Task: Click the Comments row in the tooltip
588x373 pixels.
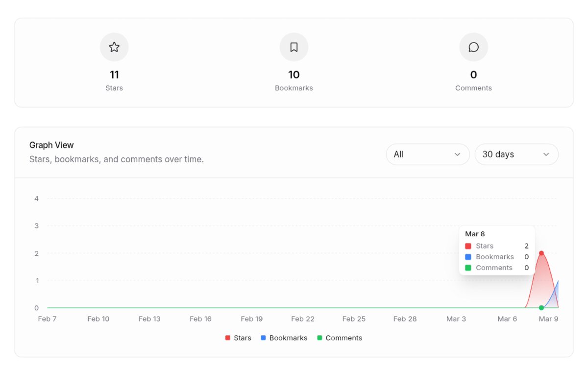Action: click(x=497, y=268)
